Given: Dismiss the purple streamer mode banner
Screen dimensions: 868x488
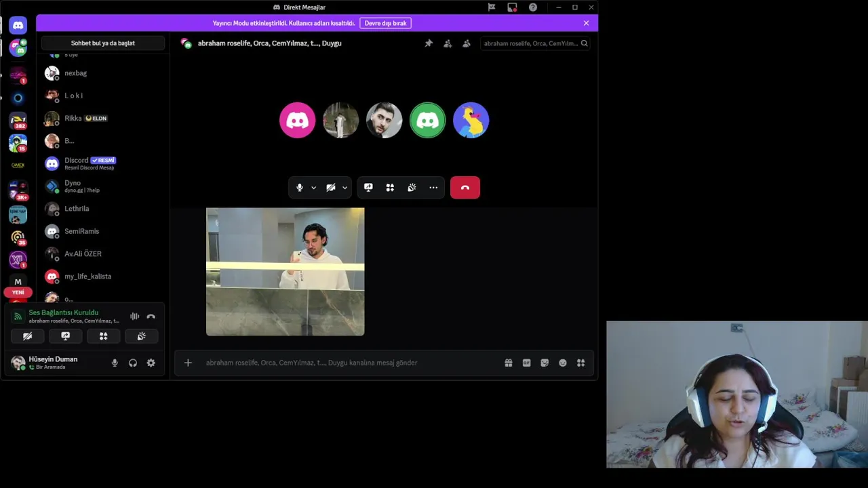Looking at the screenshot, I should click(x=586, y=23).
